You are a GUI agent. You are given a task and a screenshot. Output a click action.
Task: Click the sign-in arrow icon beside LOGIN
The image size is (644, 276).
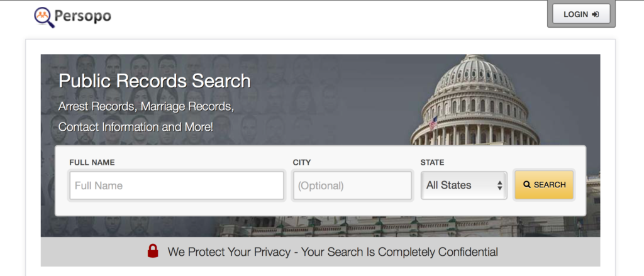tap(595, 14)
